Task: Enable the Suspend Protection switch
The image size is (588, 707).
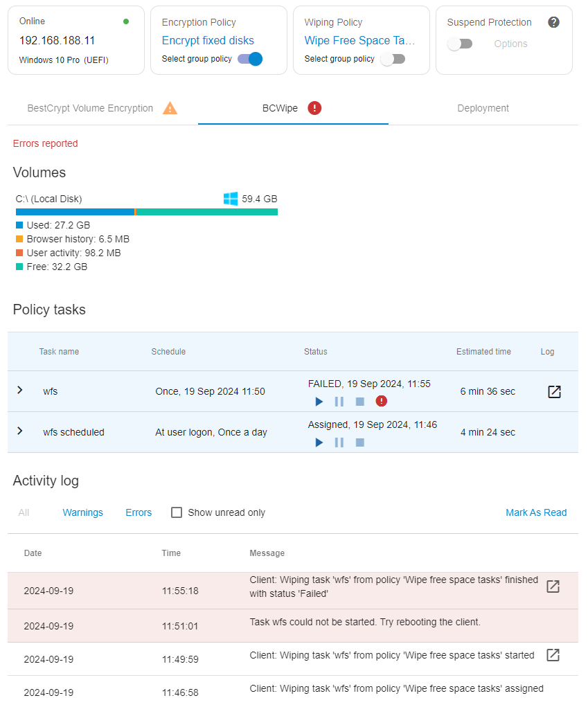Action: pos(459,44)
